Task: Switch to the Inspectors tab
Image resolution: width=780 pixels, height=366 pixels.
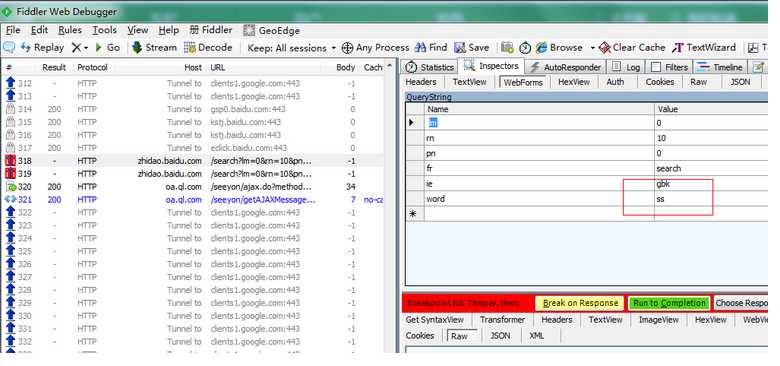Action: tap(491, 66)
